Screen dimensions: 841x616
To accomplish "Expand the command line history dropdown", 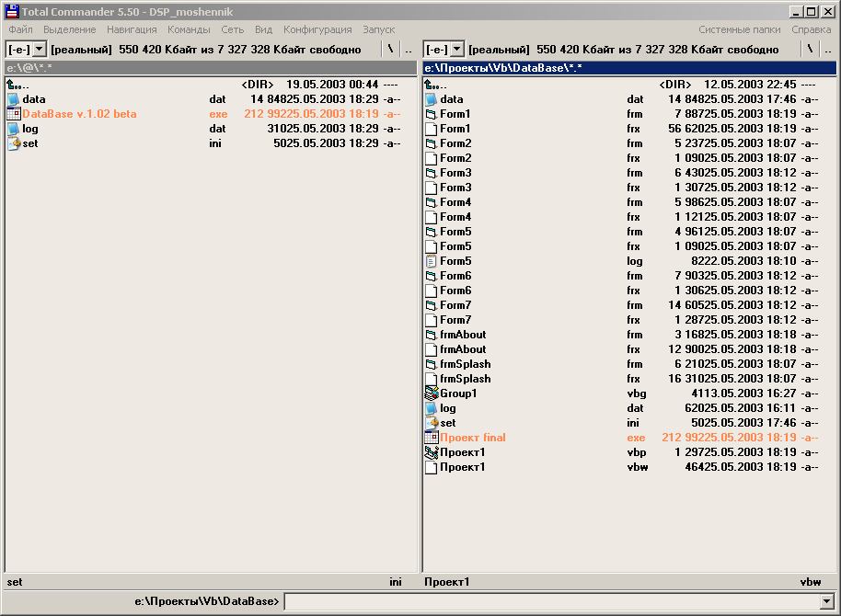I will point(826,601).
